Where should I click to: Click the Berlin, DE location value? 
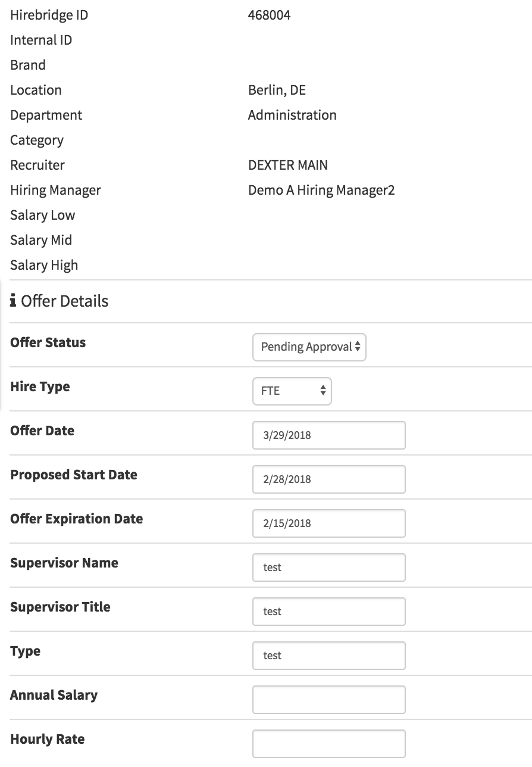(x=277, y=91)
